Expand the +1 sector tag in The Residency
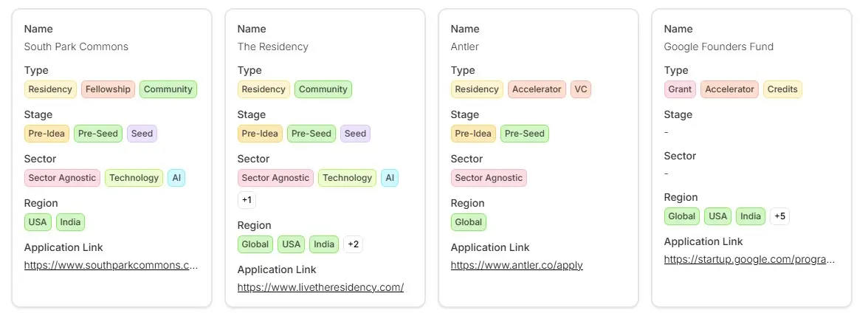This screenshot has width=868, height=313. (x=247, y=200)
